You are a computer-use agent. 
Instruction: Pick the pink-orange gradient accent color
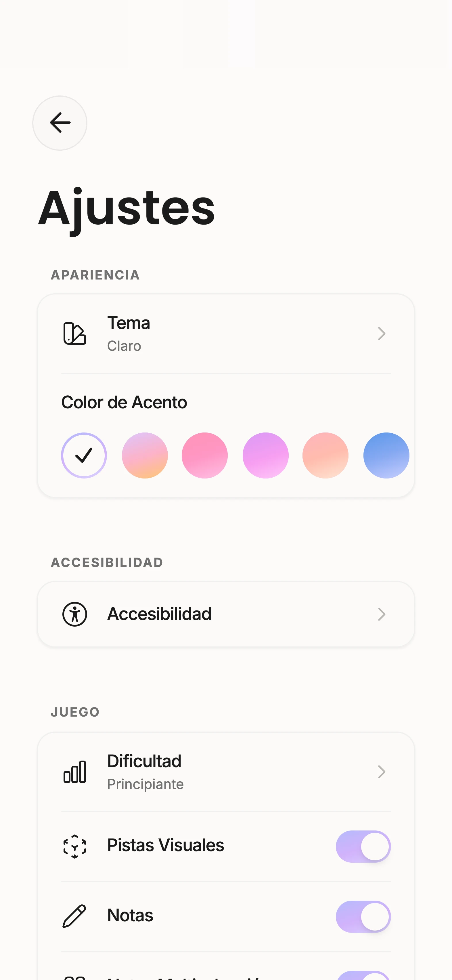145,455
